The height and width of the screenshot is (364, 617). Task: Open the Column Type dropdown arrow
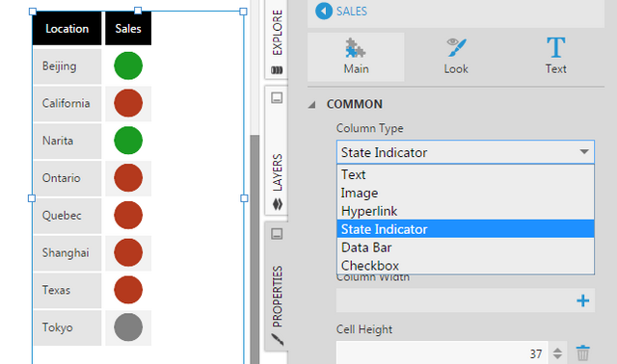(584, 152)
